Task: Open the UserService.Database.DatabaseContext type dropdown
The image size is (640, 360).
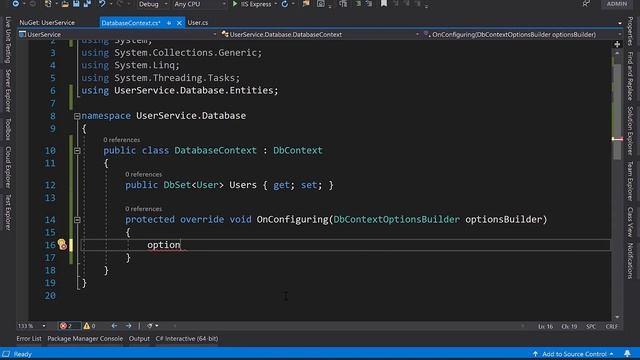Action: [x=320, y=35]
